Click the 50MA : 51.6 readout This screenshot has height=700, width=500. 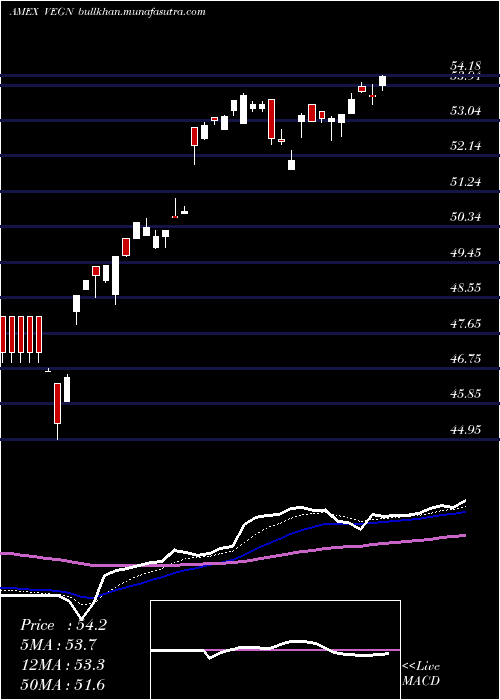(x=62, y=684)
